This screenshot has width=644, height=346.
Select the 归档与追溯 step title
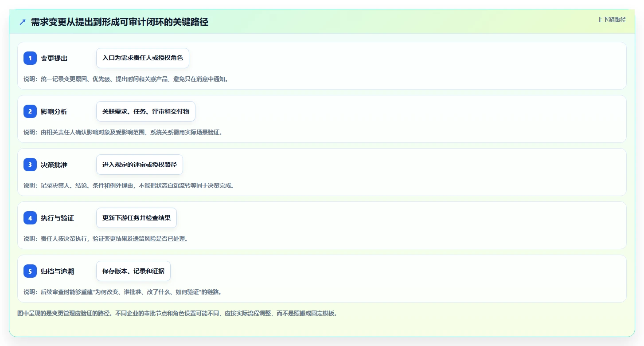(58, 271)
